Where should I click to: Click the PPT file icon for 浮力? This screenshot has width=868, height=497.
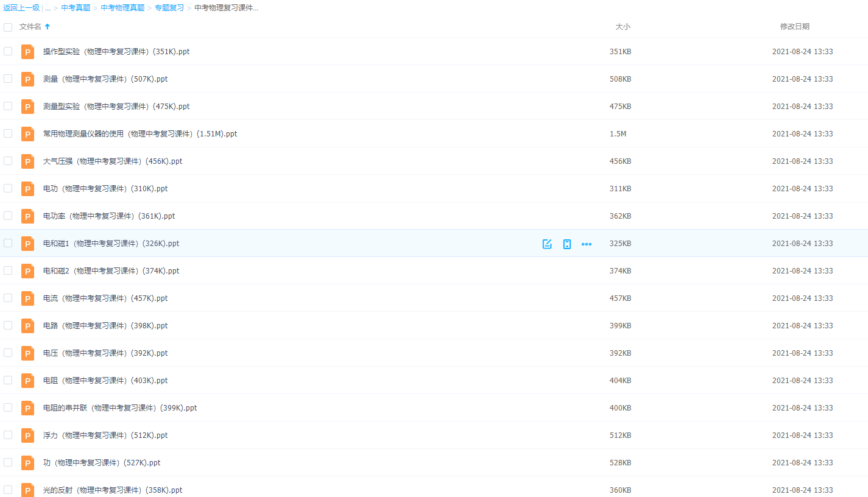pyautogui.click(x=27, y=435)
